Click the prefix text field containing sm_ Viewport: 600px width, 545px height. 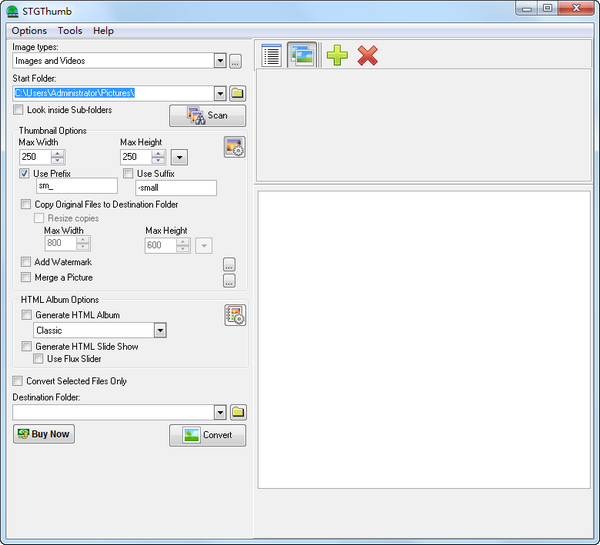tap(77, 186)
